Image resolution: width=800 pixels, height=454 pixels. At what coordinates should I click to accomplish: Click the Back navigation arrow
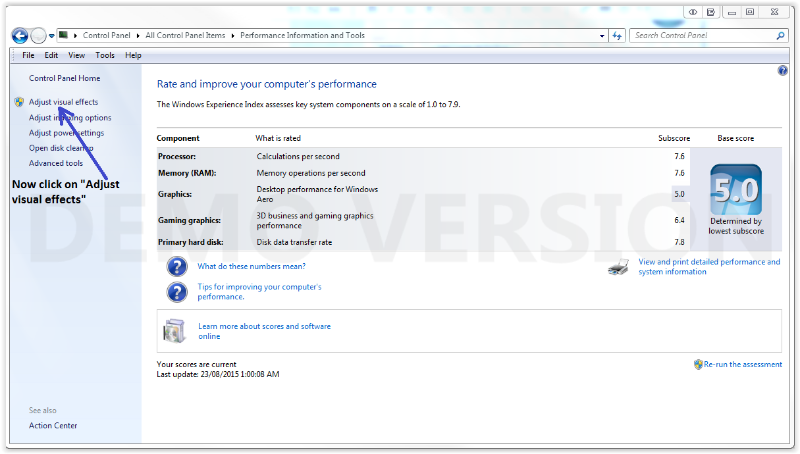pyautogui.click(x=20, y=36)
